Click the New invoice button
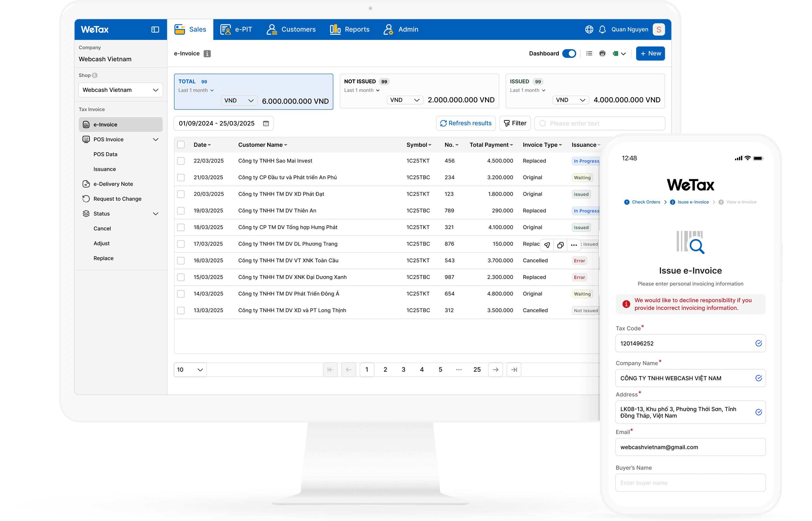Image resolution: width=812 pixels, height=521 pixels. 650,53
